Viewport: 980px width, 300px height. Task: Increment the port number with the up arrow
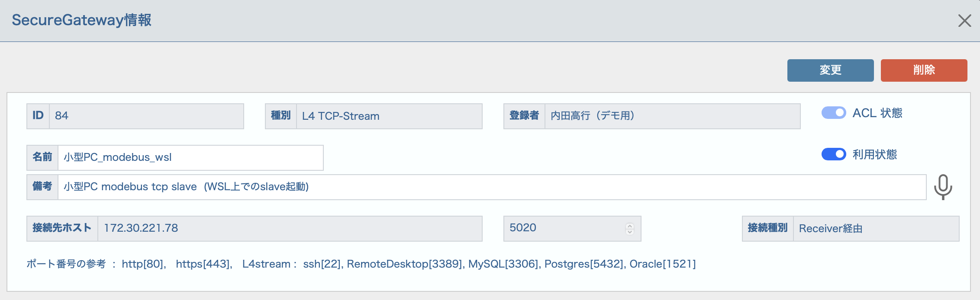coord(630,226)
